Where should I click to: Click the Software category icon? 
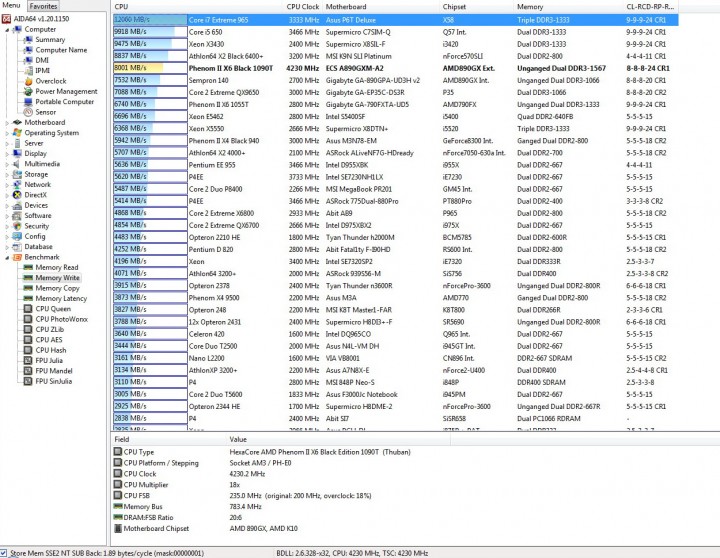click(17, 215)
